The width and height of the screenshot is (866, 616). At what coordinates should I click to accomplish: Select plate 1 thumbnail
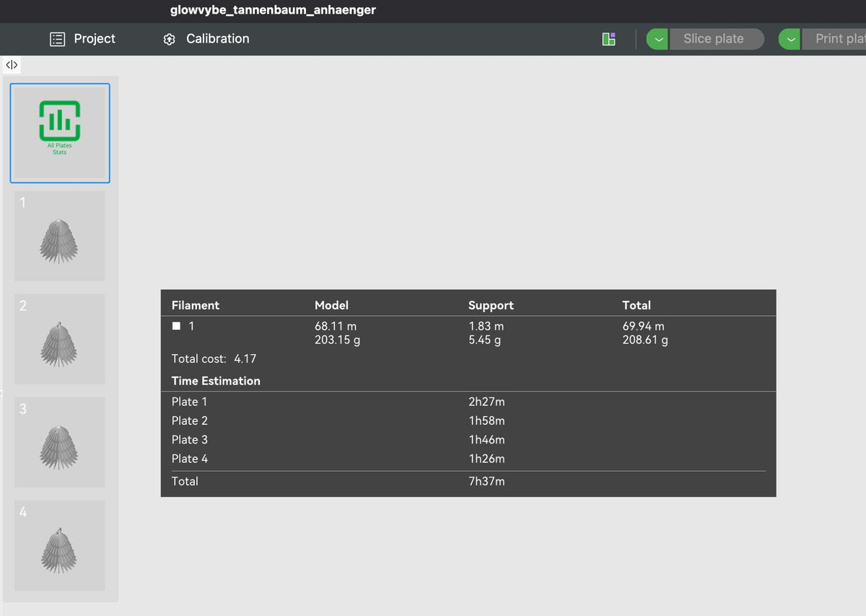60,236
